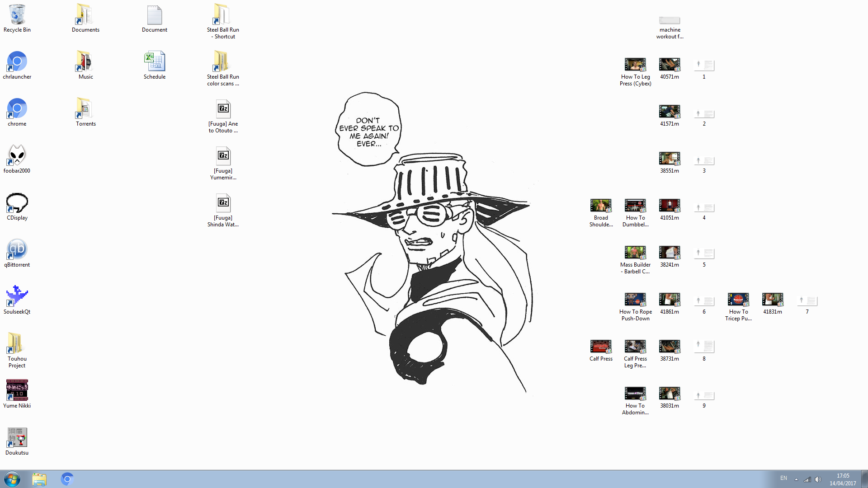Select the foobar2000 shortcut icon
The width and height of the screenshot is (868, 488).
[17, 155]
